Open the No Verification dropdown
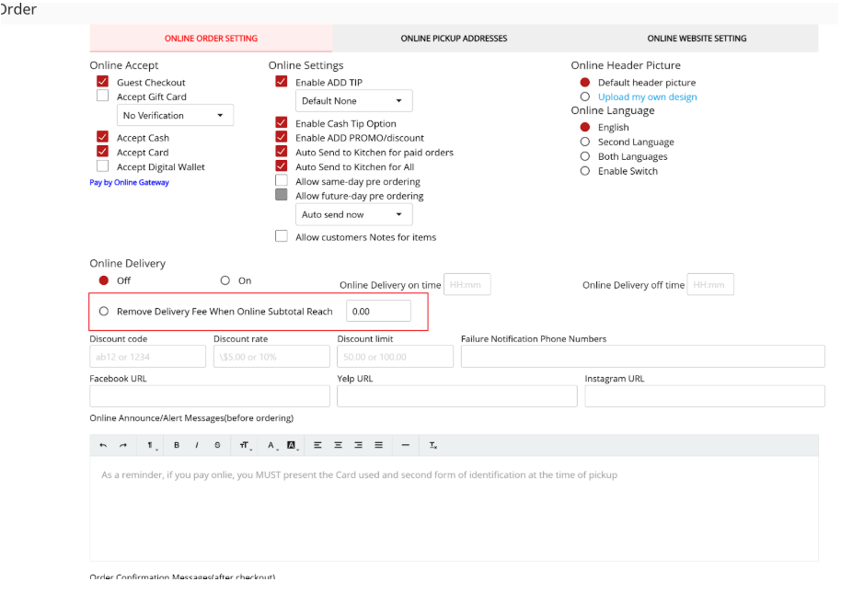This screenshot has width=864, height=616. (175, 115)
